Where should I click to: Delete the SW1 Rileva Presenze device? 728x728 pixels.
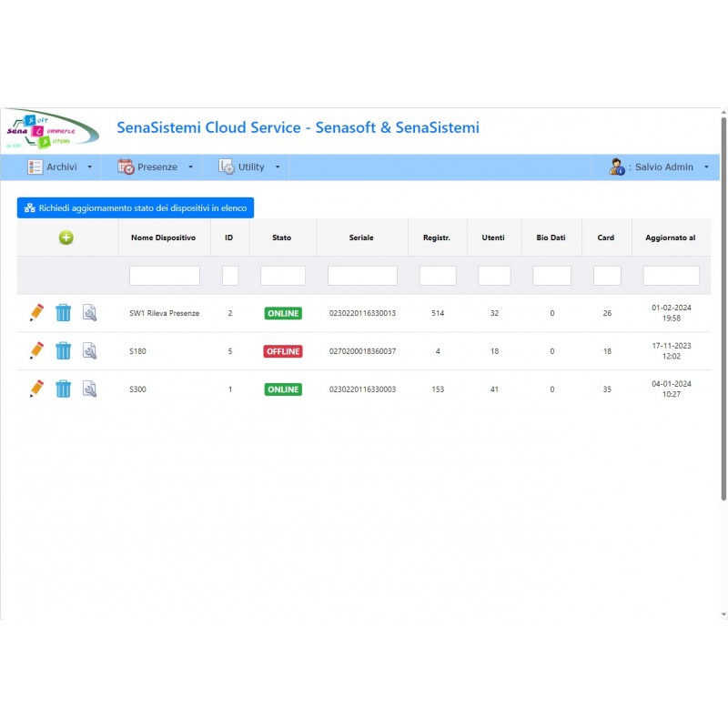[63, 313]
